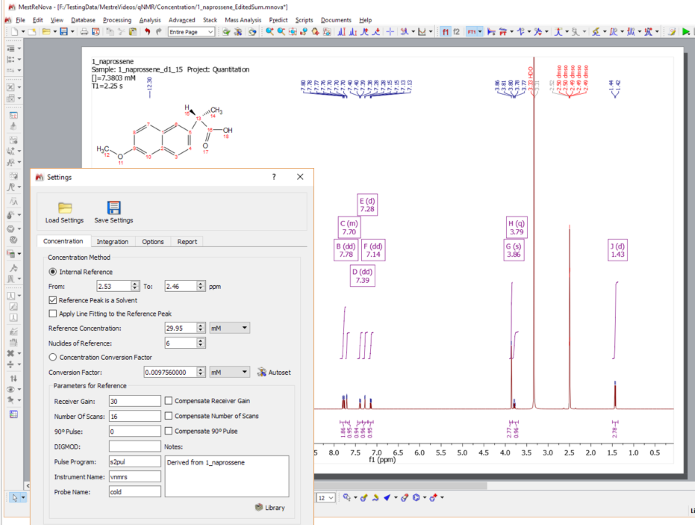
Task: Click the Undo arrow in the toolbar
Action: [x=147, y=32]
